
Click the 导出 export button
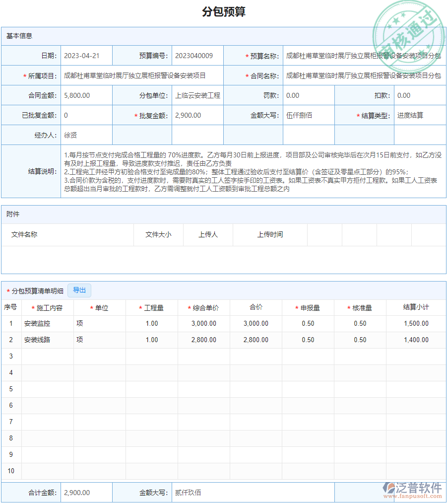click(x=79, y=290)
